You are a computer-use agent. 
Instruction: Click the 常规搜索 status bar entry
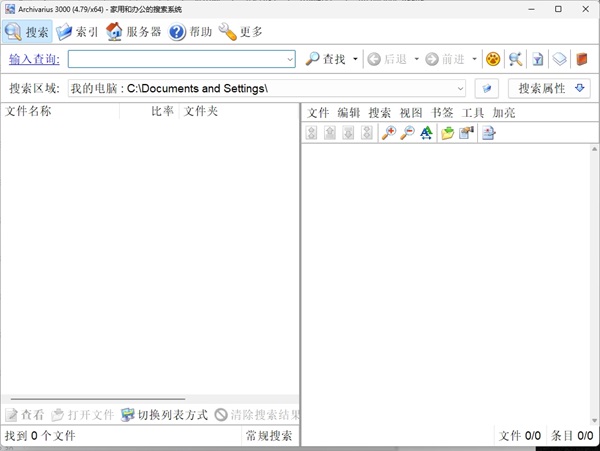tap(269, 436)
